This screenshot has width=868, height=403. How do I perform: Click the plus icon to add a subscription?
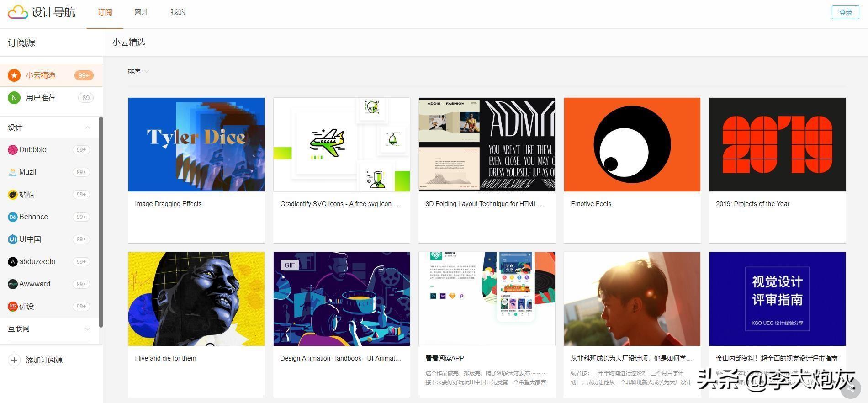14,360
